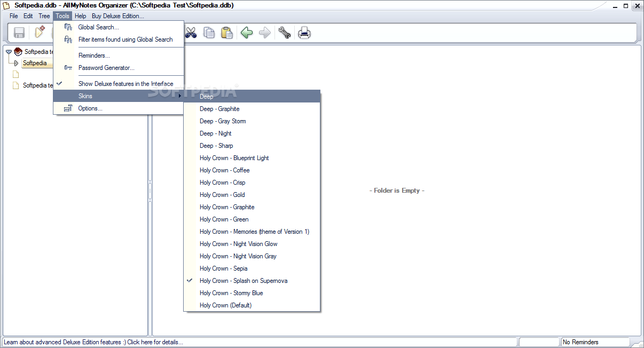Screen dimensions: 644x348
Task: Click the blank untitled note page icon
Action: (15, 74)
